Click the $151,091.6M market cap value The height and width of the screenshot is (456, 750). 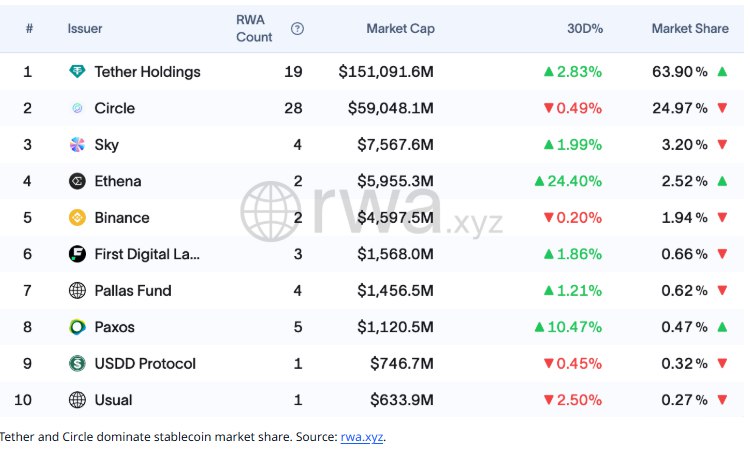(386, 72)
